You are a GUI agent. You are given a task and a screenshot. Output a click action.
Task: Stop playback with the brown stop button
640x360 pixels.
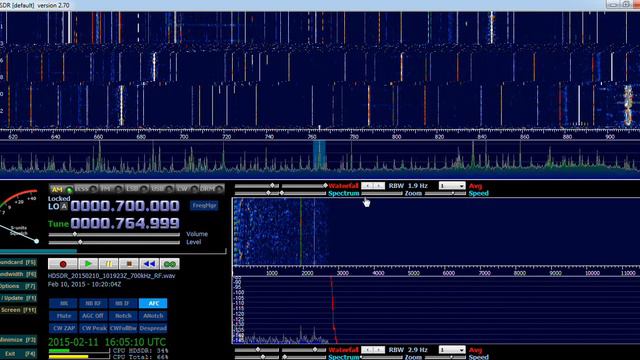coord(129,264)
